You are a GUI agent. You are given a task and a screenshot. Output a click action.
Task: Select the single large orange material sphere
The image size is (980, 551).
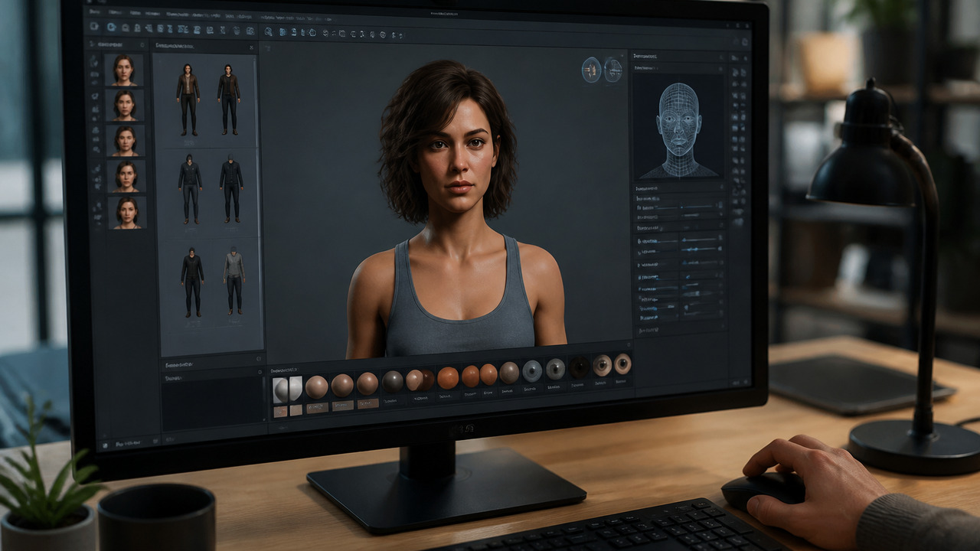tap(448, 377)
